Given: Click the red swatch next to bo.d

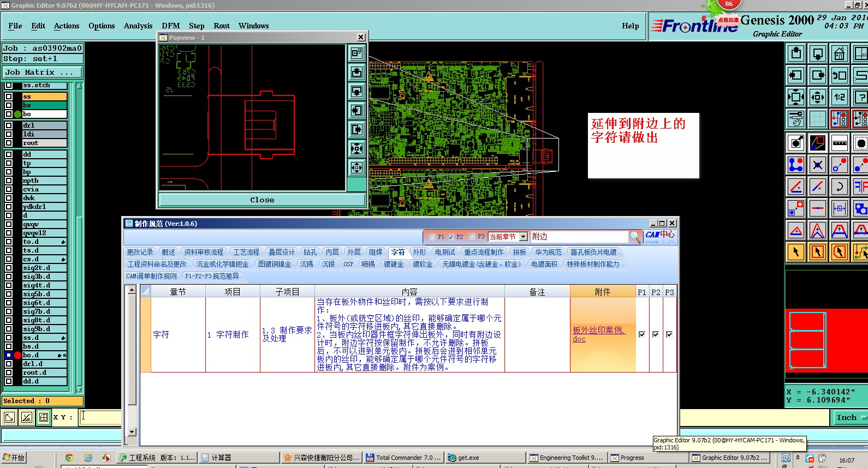Looking at the screenshot, I should (x=17, y=355).
